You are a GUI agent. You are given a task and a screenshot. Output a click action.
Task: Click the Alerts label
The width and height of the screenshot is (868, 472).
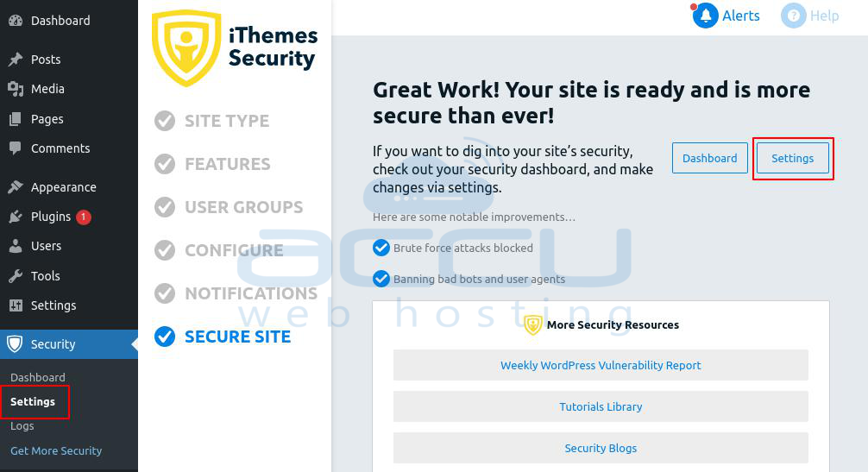click(740, 16)
